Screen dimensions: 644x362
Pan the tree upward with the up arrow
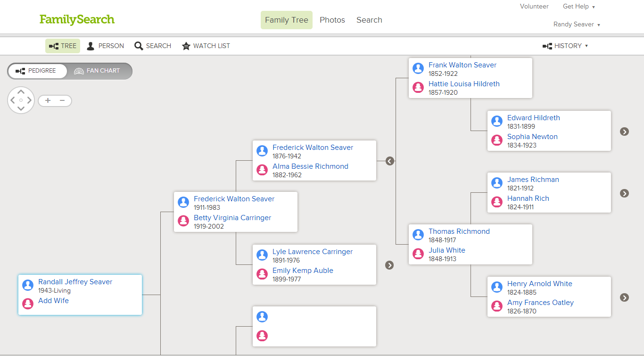tap(21, 92)
